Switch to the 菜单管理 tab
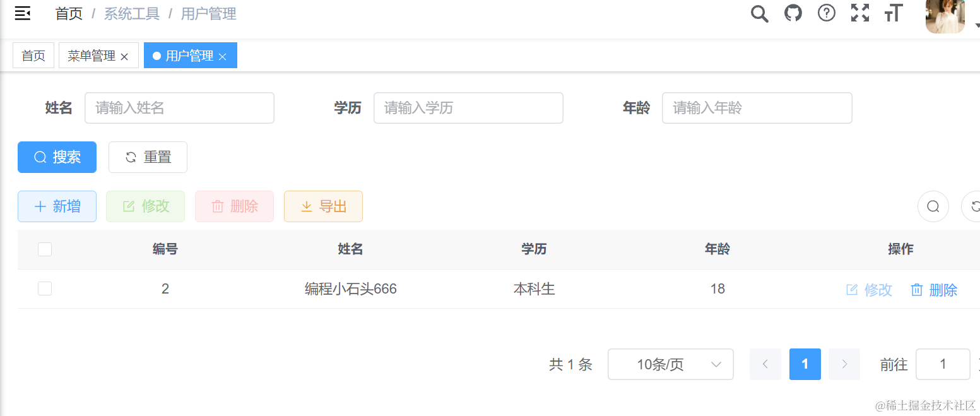Image resolution: width=980 pixels, height=416 pixels. [92, 56]
